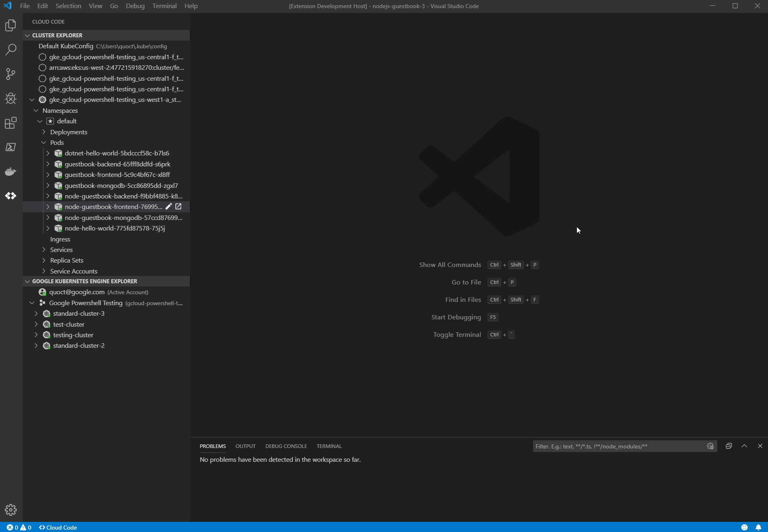Click Cloud Code in the status bar

[58, 528]
